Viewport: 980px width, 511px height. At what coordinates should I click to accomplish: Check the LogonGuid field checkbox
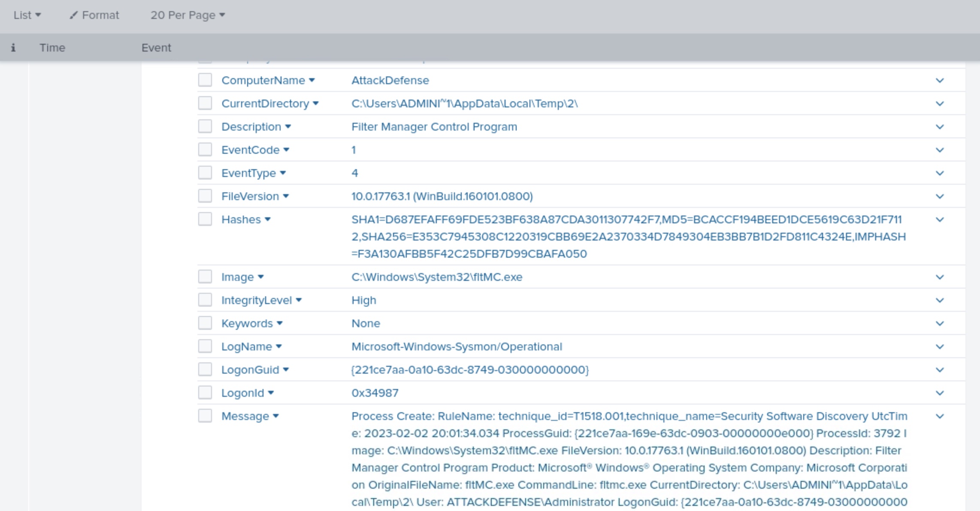[x=205, y=369]
